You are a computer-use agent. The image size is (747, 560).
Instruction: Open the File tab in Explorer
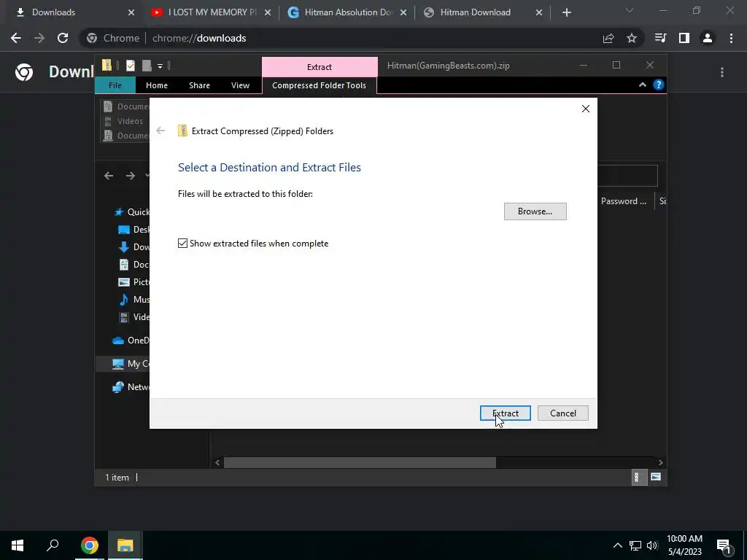115,85
